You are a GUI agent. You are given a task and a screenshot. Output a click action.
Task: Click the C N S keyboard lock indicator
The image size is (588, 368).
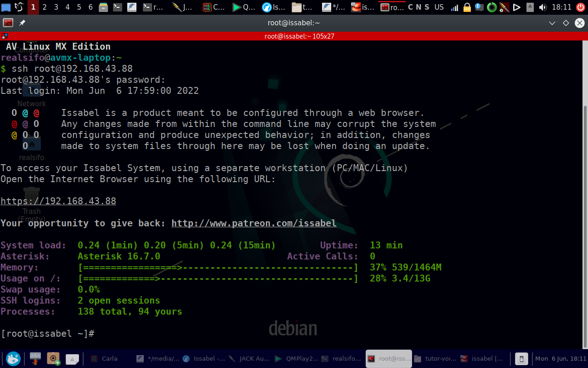[x=418, y=7]
